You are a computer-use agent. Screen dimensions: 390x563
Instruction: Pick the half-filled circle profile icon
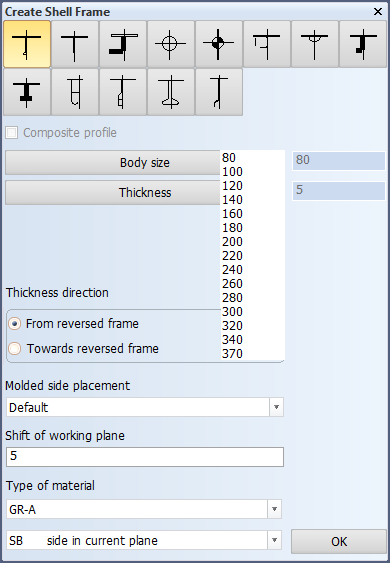(219, 44)
